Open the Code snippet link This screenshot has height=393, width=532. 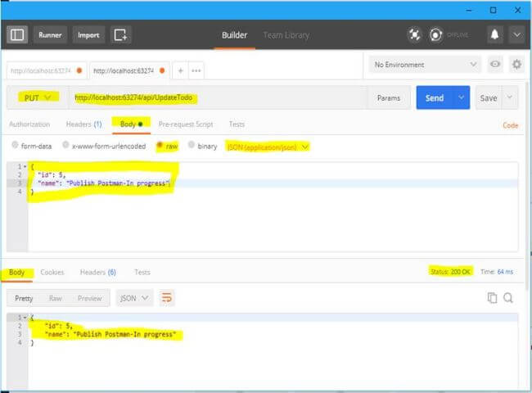click(x=510, y=125)
